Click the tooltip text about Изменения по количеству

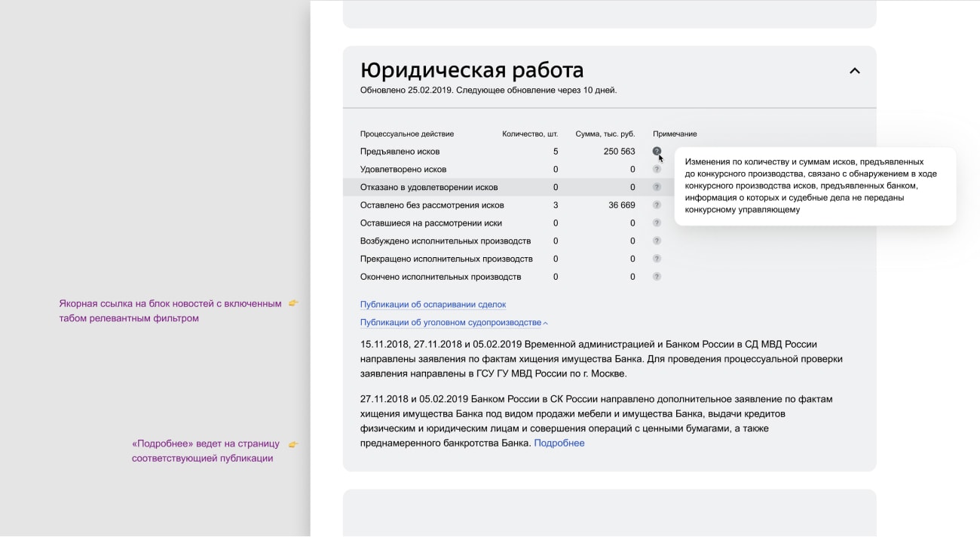click(x=814, y=186)
